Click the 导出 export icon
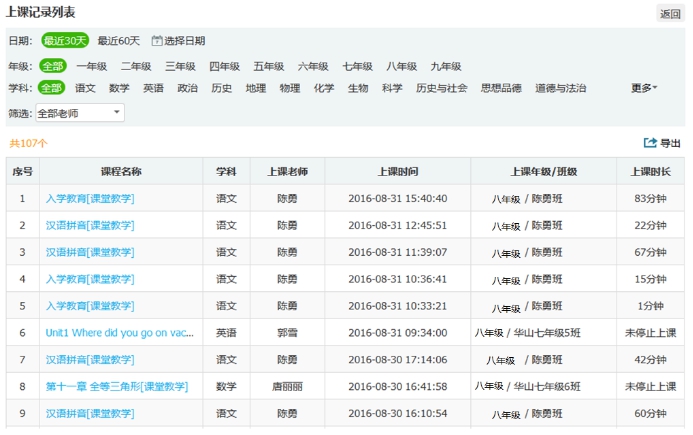This screenshot has width=693, height=435. (x=650, y=143)
